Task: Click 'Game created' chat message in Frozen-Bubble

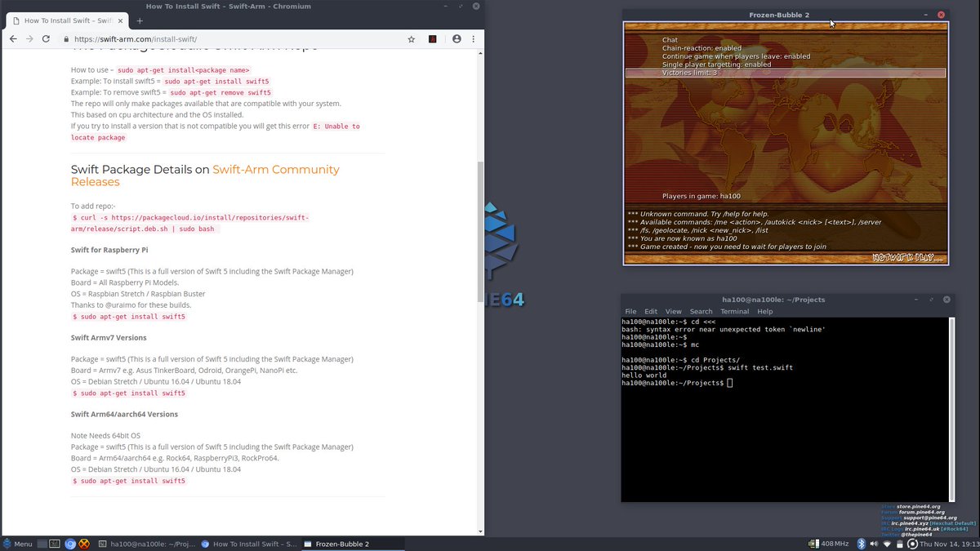Action: pyautogui.click(x=727, y=247)
